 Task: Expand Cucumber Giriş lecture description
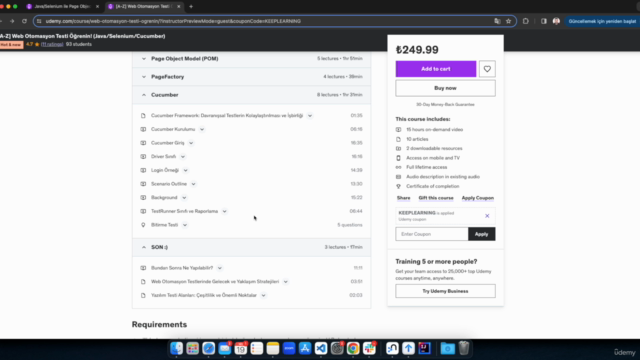point(191,143)
